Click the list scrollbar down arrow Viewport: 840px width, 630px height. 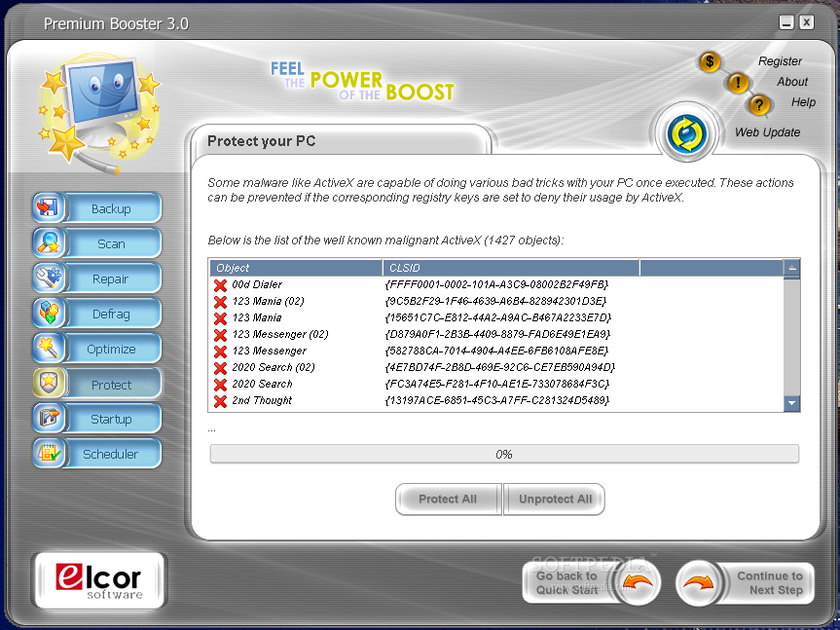point(791,403)
